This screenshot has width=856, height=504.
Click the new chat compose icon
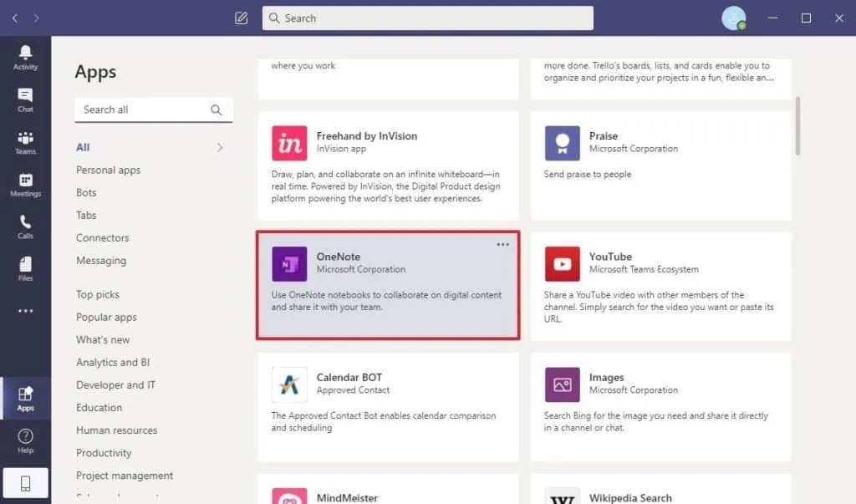(x=241, y=18)
